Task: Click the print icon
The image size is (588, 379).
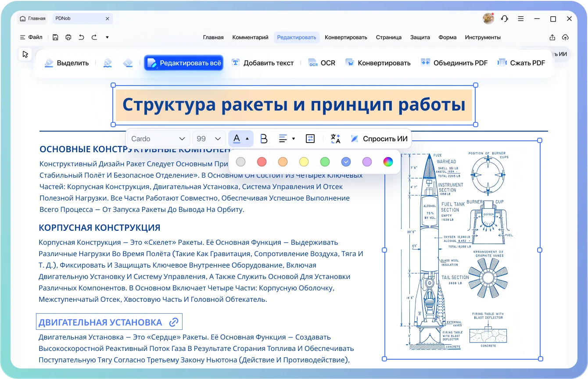Action: point(68,37)
